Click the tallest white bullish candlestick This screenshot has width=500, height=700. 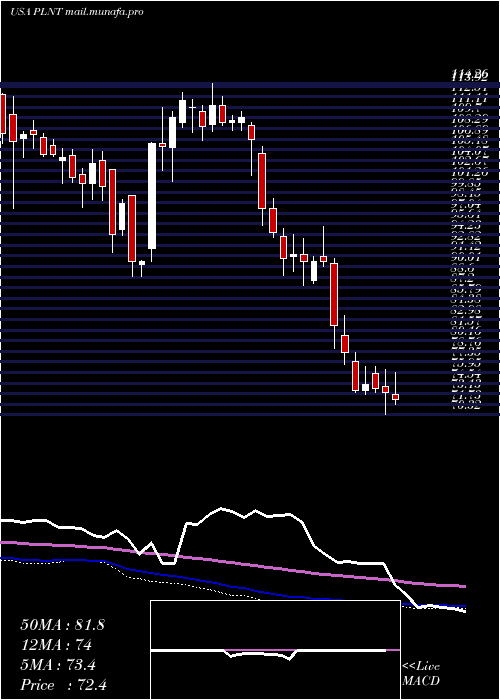152,196
